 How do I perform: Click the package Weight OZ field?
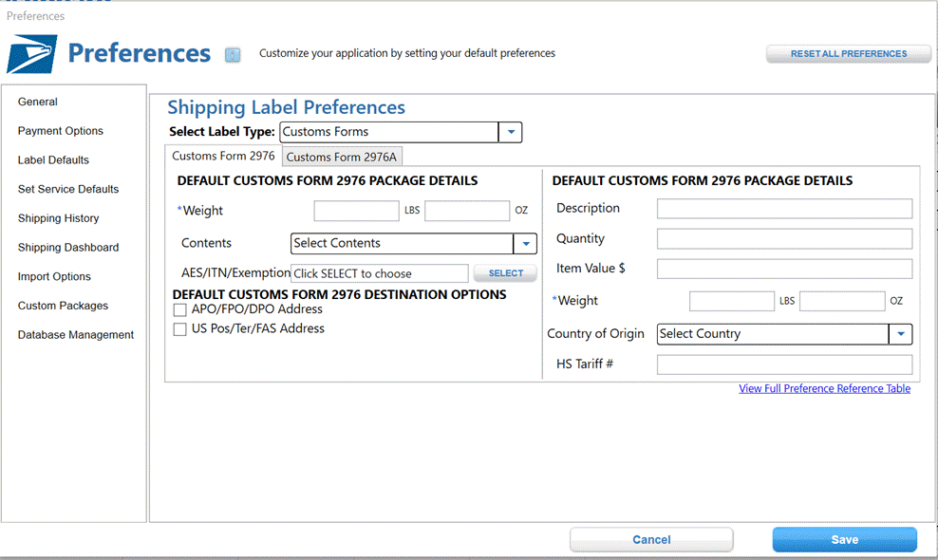pos(467,211)
